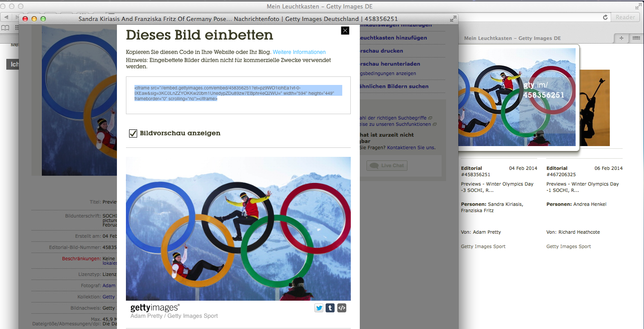Click Vorschau drucken link

tap(381, 51)
